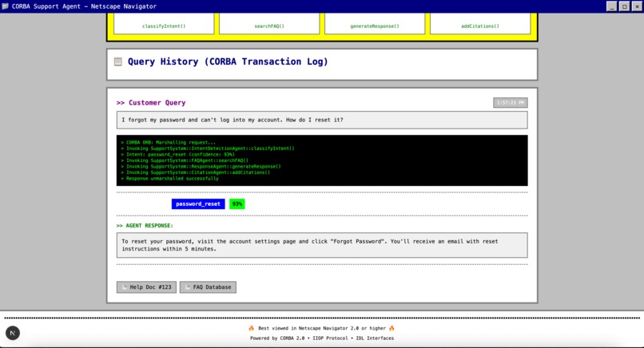Image resolution: width=644 pixels, height=348 pixels.
Task: Click the password_reset intent badge
Action: [x=198, y=204]
